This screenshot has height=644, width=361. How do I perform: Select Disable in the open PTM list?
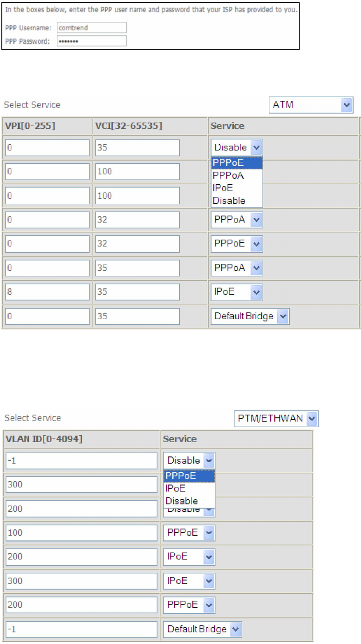(189, 501)
